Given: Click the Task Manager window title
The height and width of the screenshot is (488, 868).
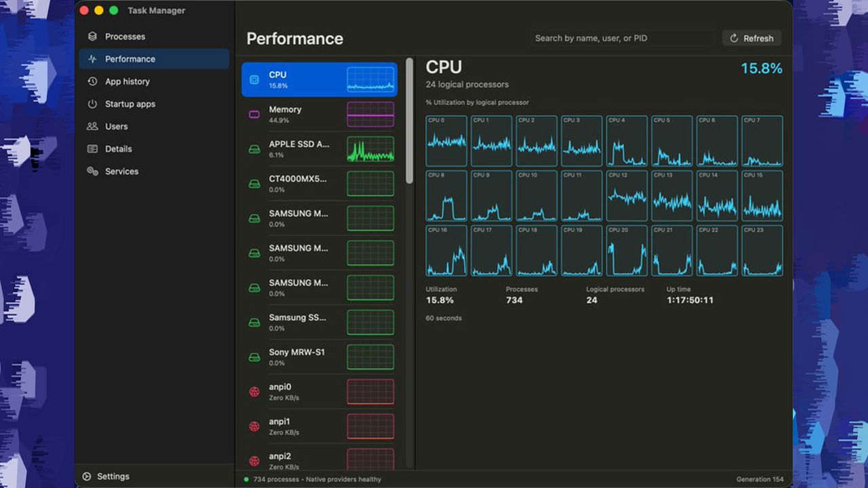Looking at the screenshot, I should coord(157,10).
